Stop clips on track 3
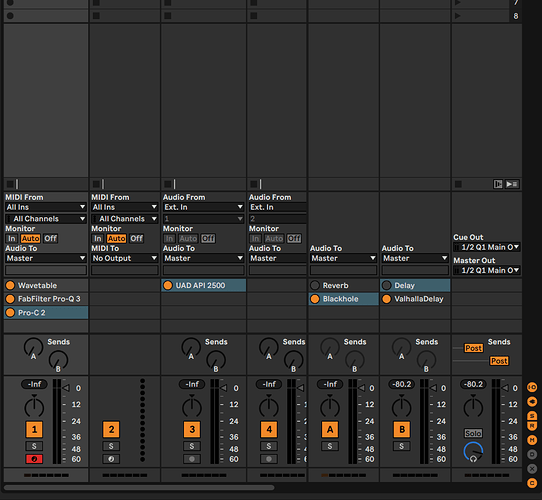The height and width of the screenshot is (500, 542). [x=168, y=184]
